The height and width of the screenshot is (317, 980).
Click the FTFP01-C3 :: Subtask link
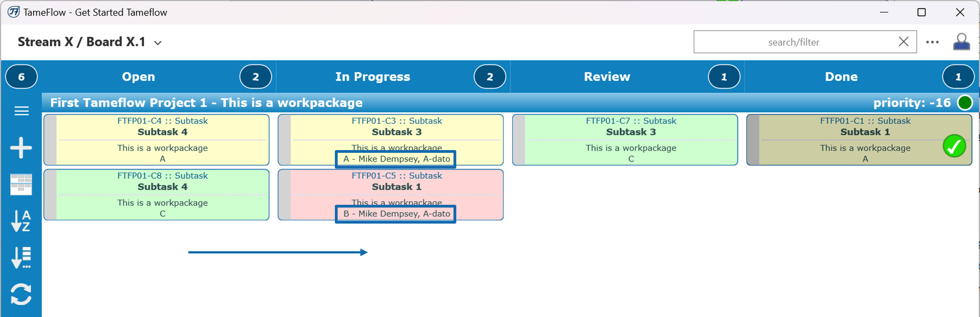[x=397, y=121]
